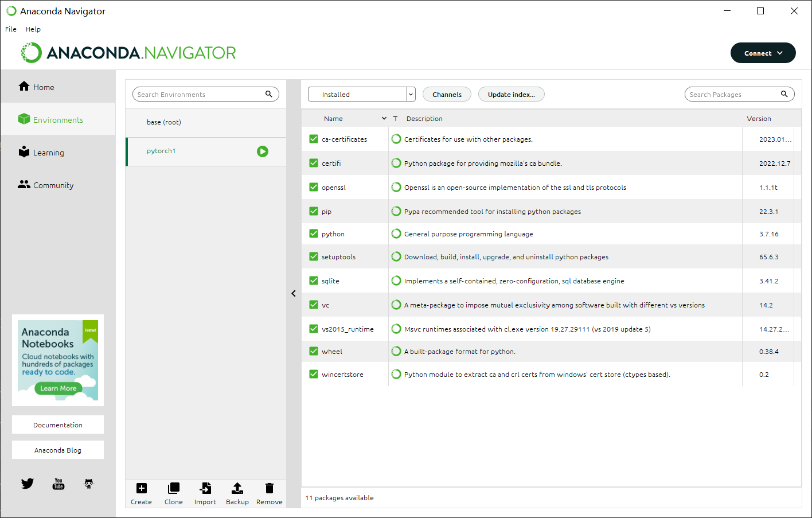This screenshot has height=518, width=812.
Task: Toggle the openssl package checkbox
Action: click(x=314, y=187)
